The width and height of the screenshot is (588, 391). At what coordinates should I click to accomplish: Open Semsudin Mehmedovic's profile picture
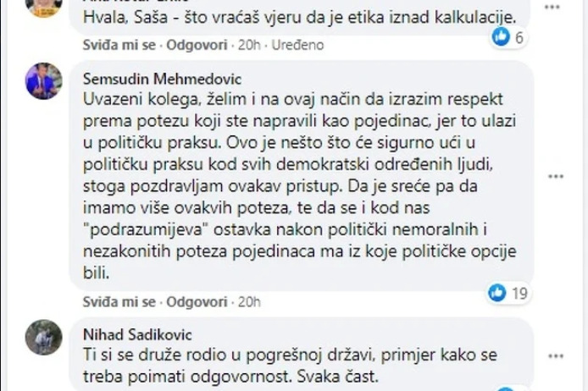(x=43, y=81)
